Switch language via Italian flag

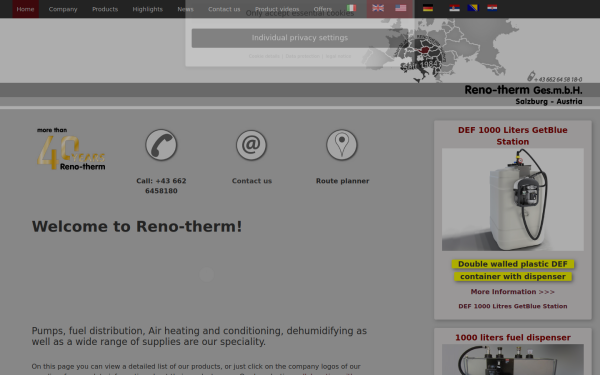point(351,8)
